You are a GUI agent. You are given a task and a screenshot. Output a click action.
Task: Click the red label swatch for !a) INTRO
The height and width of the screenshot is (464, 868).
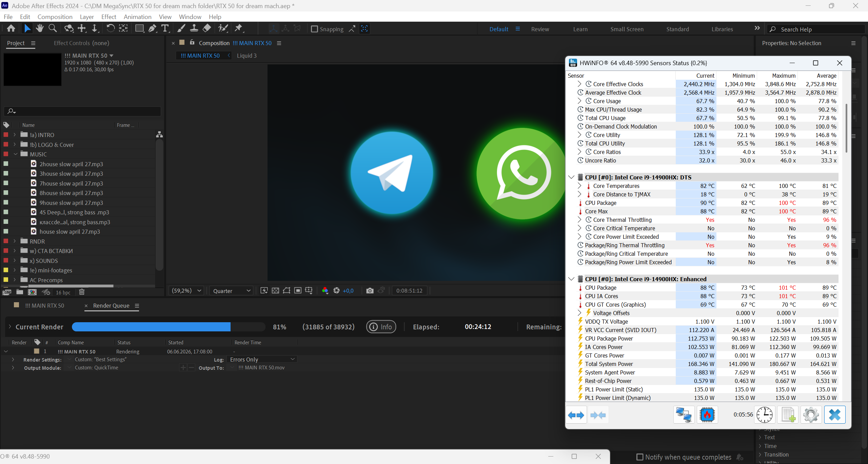[6, 135]
